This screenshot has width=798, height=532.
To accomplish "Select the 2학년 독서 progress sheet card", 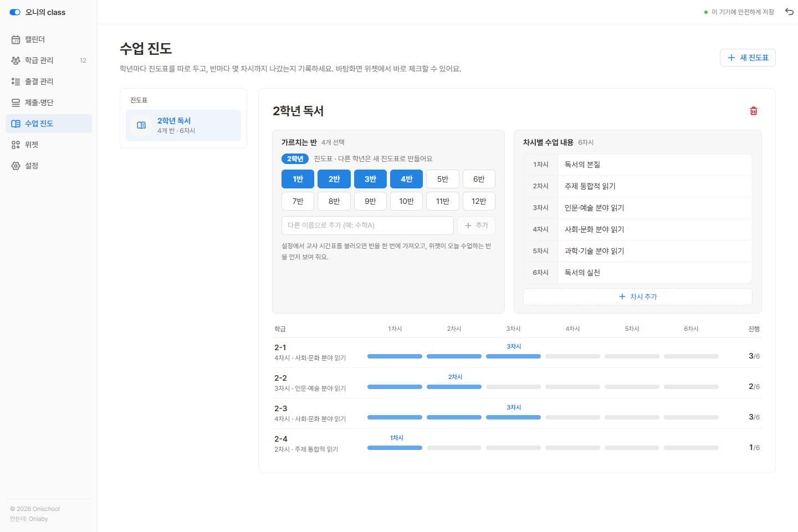I will click(183, 125).
